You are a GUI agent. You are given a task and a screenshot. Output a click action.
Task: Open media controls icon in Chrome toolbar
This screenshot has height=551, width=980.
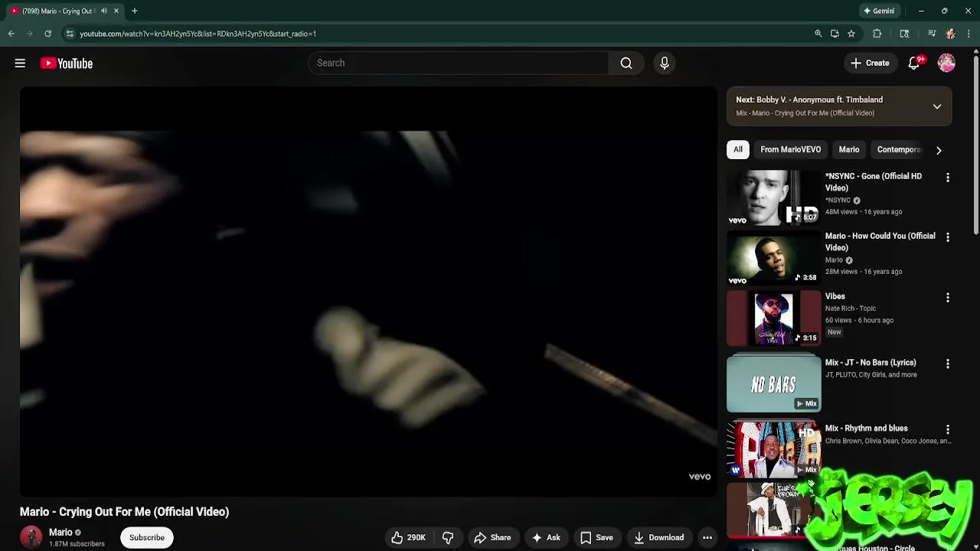[931, 34]
